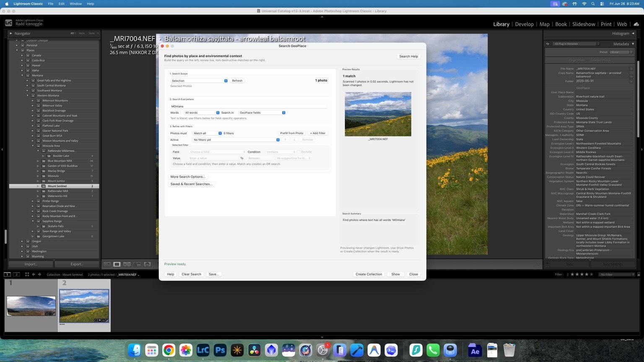
Task: Open Finder from the Dock
Action: pos(135,350)
